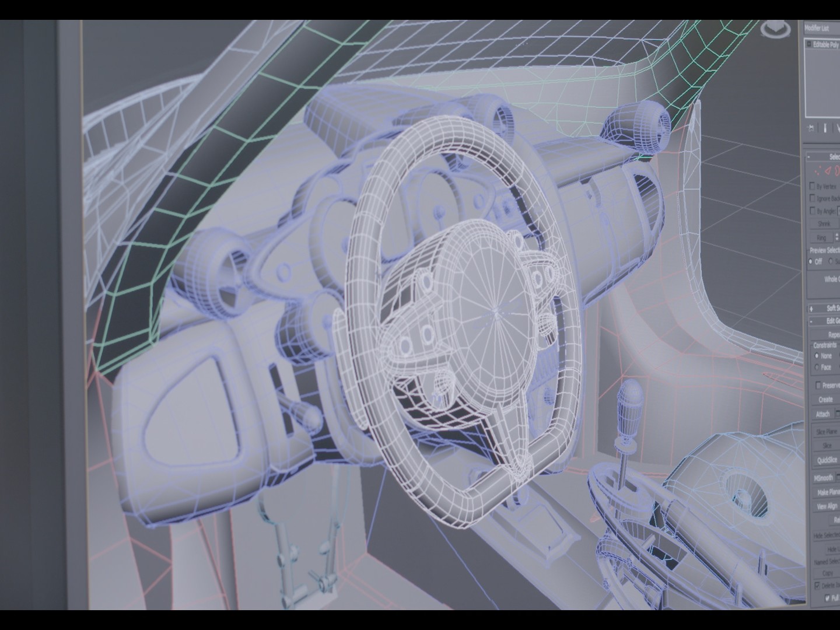Toggle the Ignore Backfacing checkbox
Viewport: 840px width, 630px height.
(x=812, y=199)
